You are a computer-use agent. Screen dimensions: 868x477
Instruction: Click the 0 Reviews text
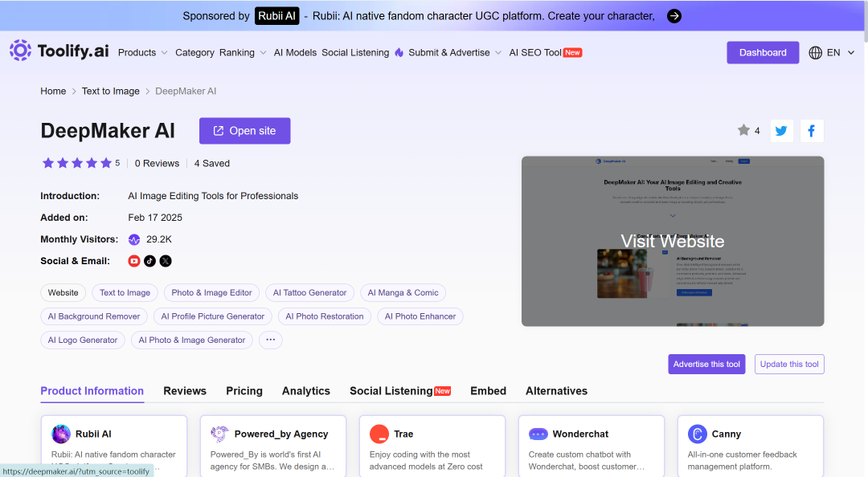tap(157, 163)
